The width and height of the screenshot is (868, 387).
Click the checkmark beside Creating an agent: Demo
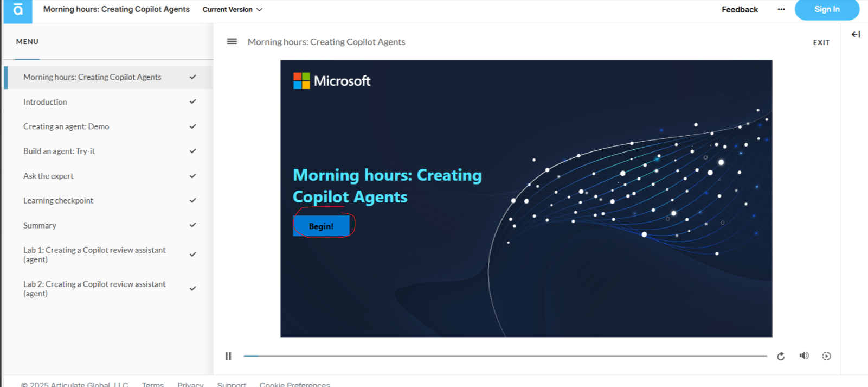pyautogui.click(x=192, y=126)
